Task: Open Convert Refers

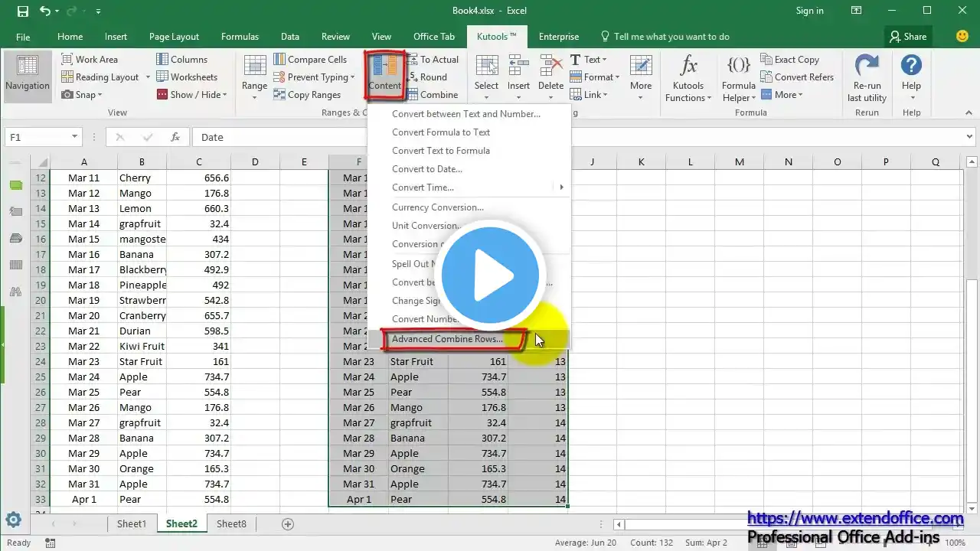Action: click(x=797, y=77)
